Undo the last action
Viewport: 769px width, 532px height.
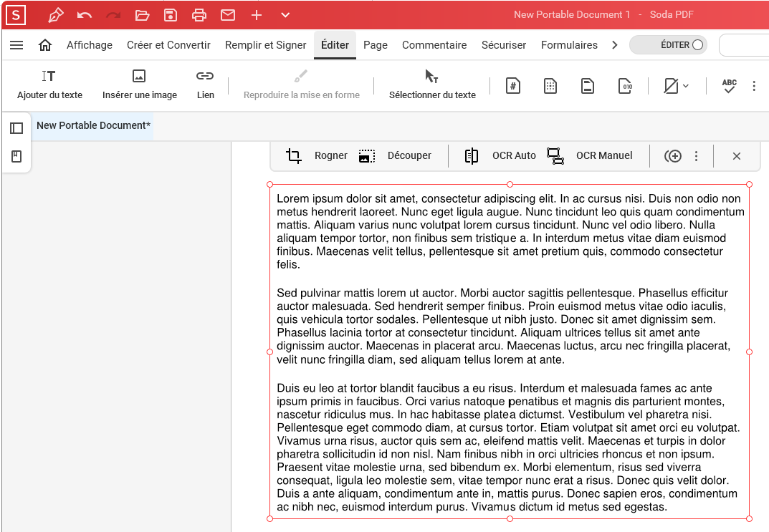[x=85, y=15]
